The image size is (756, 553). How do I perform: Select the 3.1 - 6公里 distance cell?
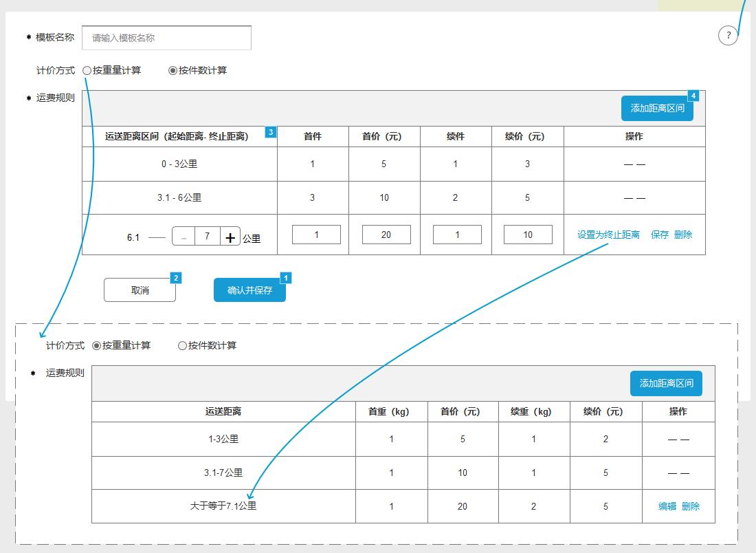point(179,198)
